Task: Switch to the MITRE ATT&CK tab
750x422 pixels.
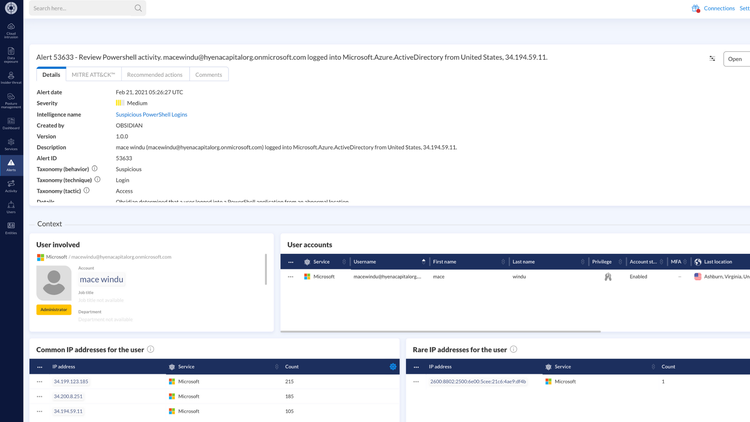Action: click(x=93, y=75)
